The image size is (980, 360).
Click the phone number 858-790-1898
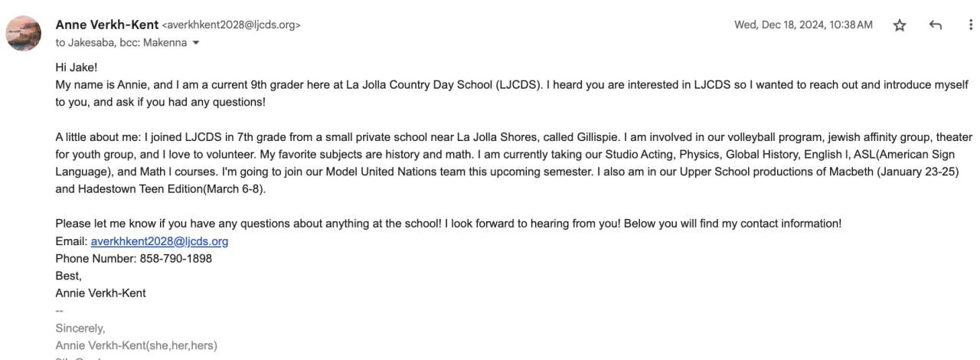point(175,258)
